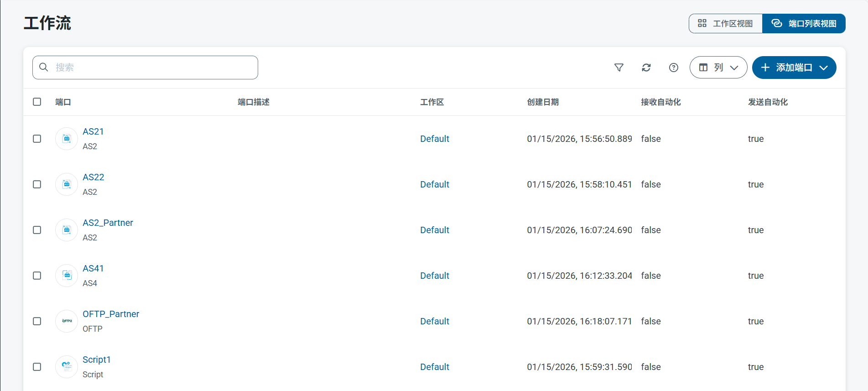Screen dimensions: 868x391
Task: Open the help question mark icon
Action: (673, 68)
